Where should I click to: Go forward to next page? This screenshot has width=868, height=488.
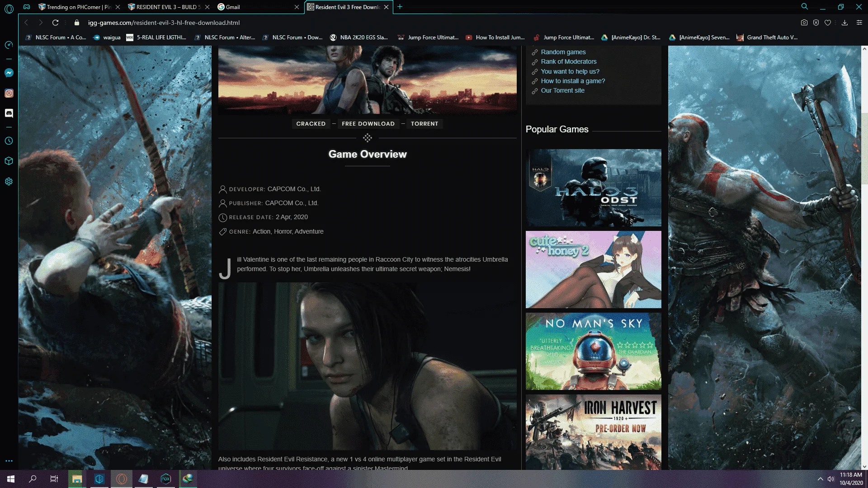pyautogui.click(x=41, y=23)
